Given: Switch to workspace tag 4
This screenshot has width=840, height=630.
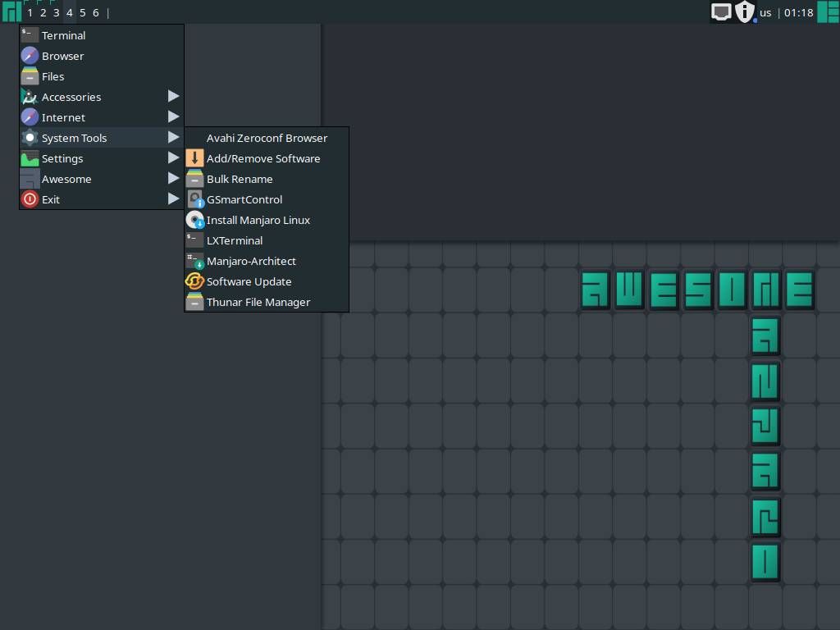Looking at the screenshot, I should tap(70, 12).
